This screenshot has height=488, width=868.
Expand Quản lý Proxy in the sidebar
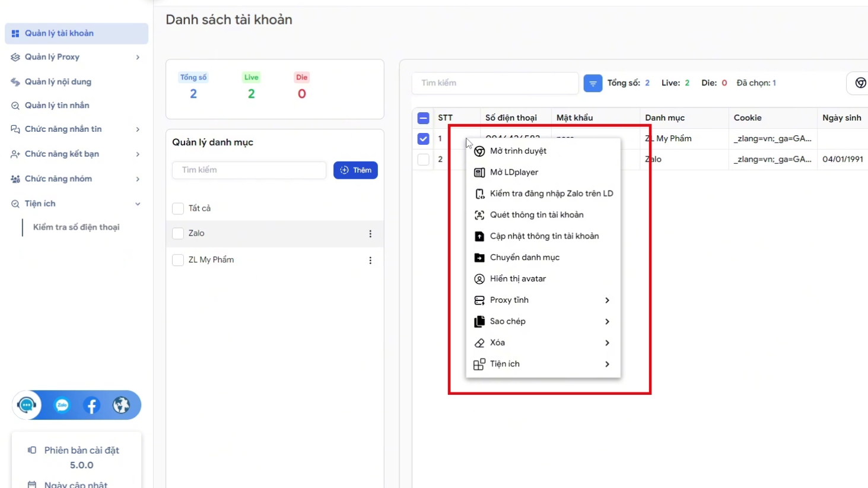click(x=76, y=57)
